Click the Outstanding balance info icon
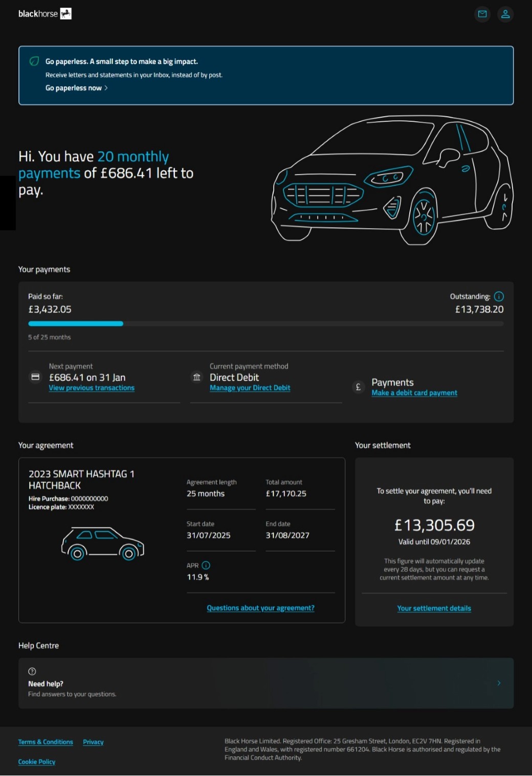This screenshot has height=776, width=532. [x=499, y=297]
